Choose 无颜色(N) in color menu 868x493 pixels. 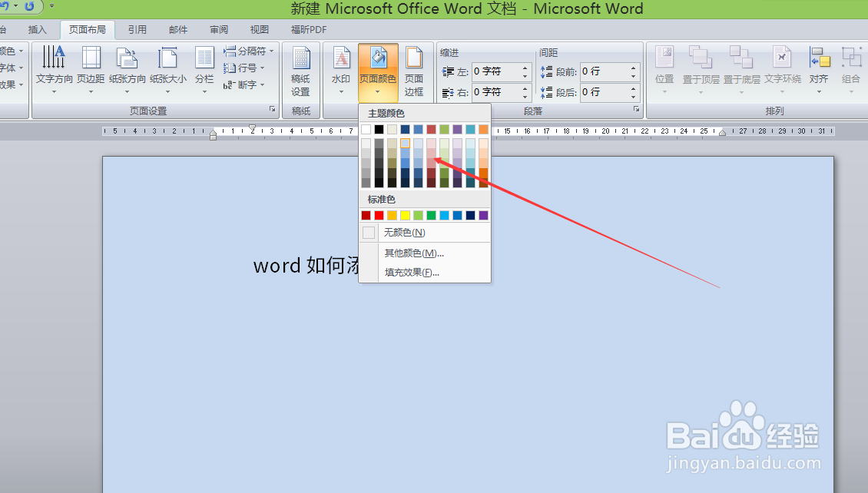click(425, 233)
